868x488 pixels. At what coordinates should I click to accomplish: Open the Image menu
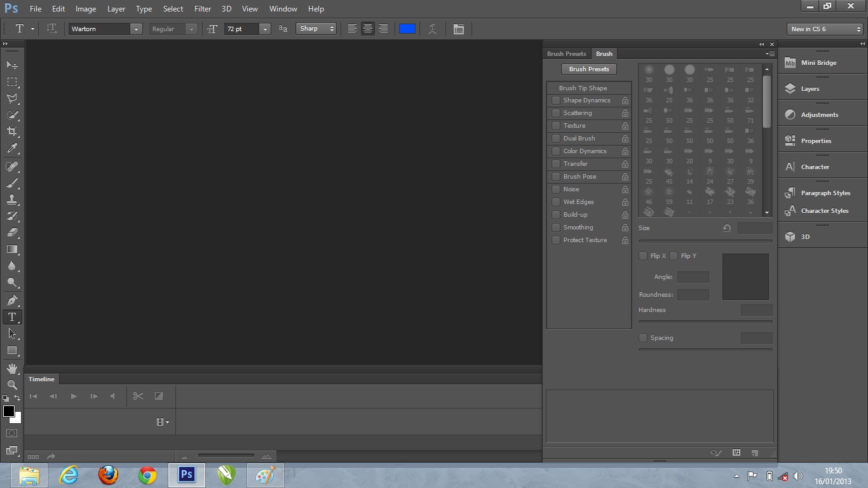86,9
